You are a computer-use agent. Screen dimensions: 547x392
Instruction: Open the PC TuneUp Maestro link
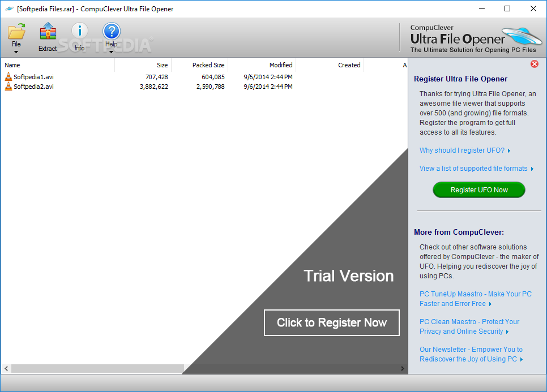475,299
